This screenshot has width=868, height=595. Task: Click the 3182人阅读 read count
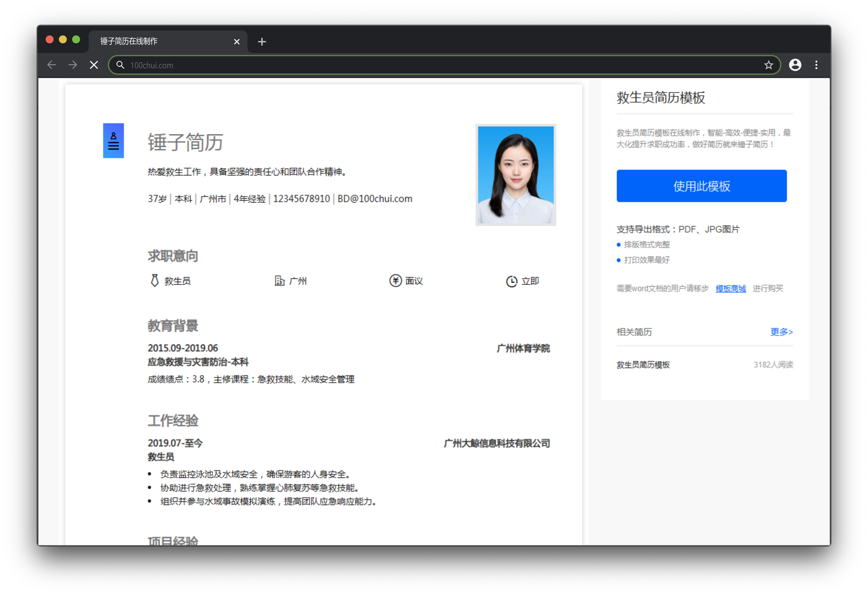coord(773,364)
